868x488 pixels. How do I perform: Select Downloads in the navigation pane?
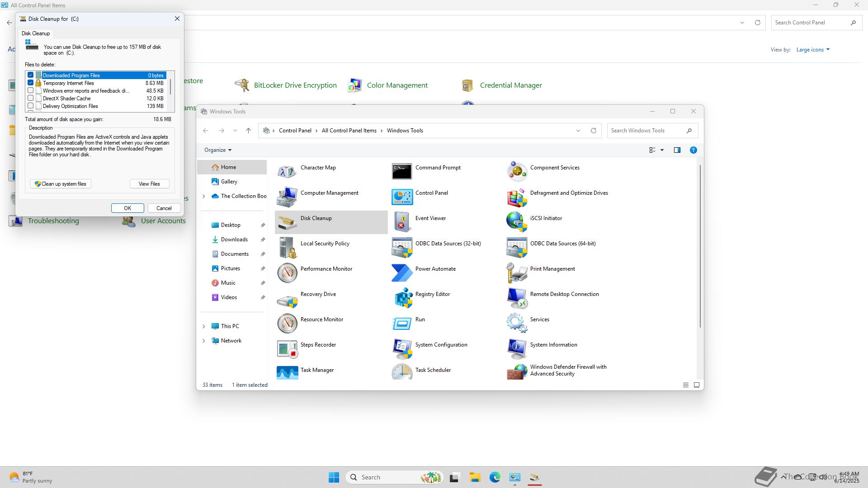[234, 239]
